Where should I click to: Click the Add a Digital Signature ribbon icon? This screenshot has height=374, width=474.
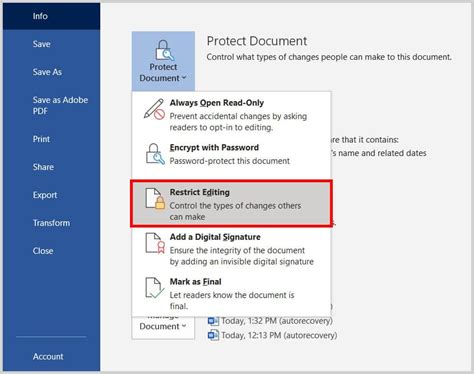click(155, 243)
